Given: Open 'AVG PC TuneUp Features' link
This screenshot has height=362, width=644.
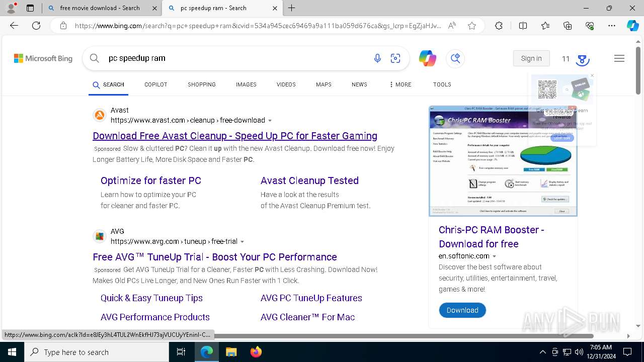Looking at the screenshot, I should 311,298.
